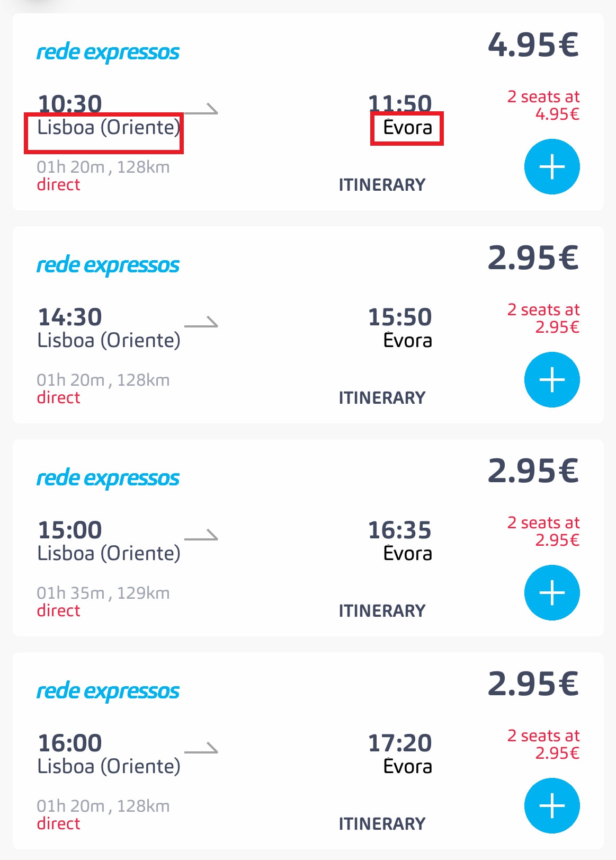Add the 14:30 departure using plus icon
This screenshot has height=860, width=616.
pyautogui.click(x=552, y=380)
